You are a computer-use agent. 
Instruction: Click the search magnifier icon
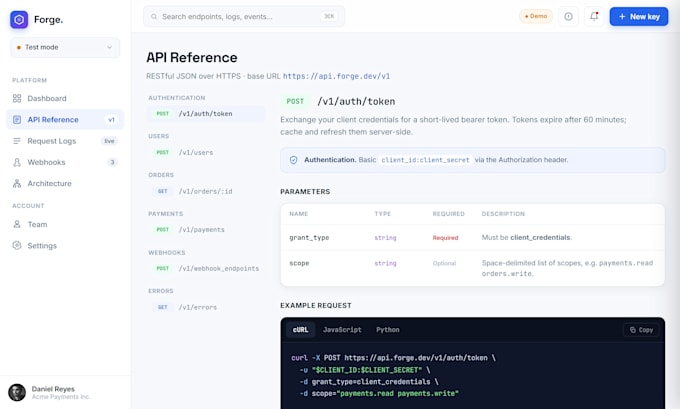154,16
